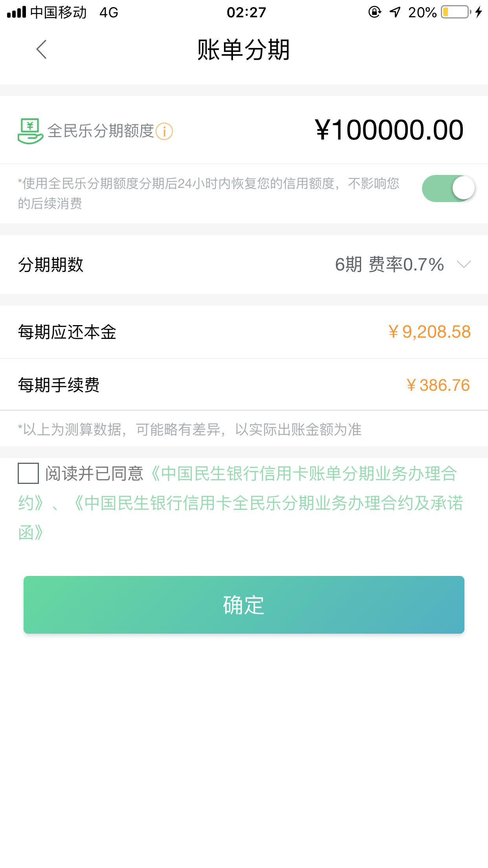
Task: Open 《中国民生银行信用卡账单分期业务办理合约》 link
Action: 237,488
